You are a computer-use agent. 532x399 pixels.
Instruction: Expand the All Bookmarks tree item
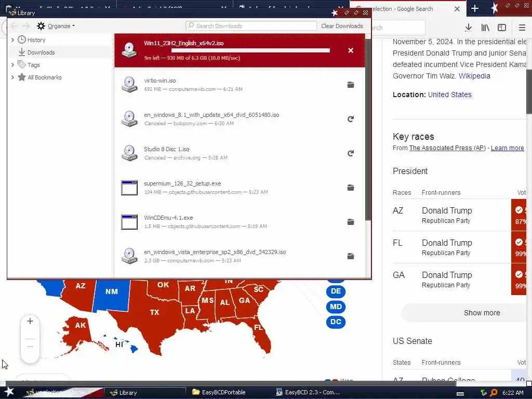click(12, 77)
